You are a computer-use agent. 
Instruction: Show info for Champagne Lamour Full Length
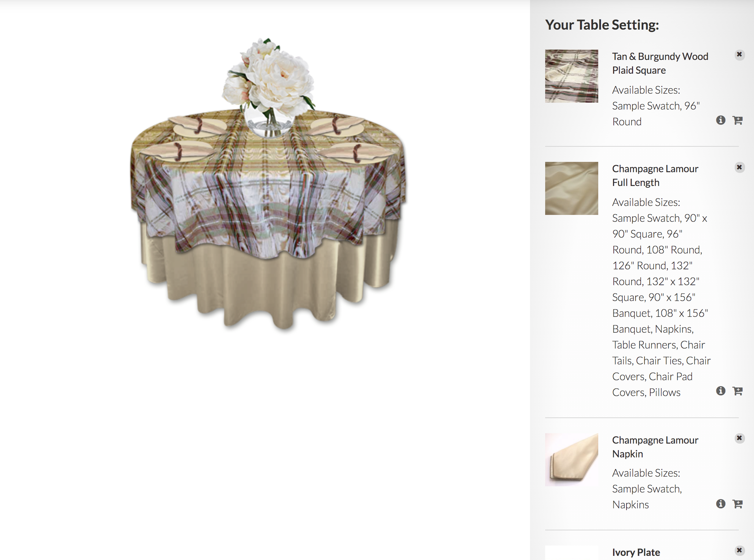pos(721,391)
